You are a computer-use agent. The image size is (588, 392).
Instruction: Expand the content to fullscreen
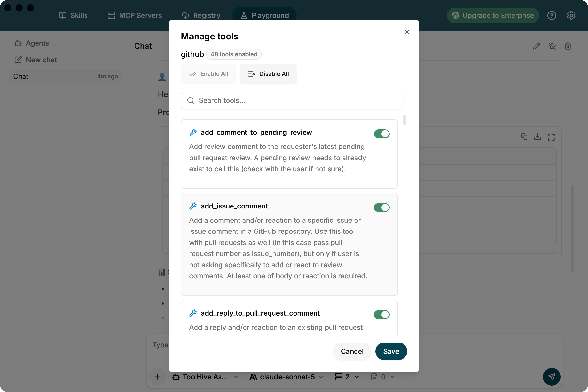tap(551, 137)
